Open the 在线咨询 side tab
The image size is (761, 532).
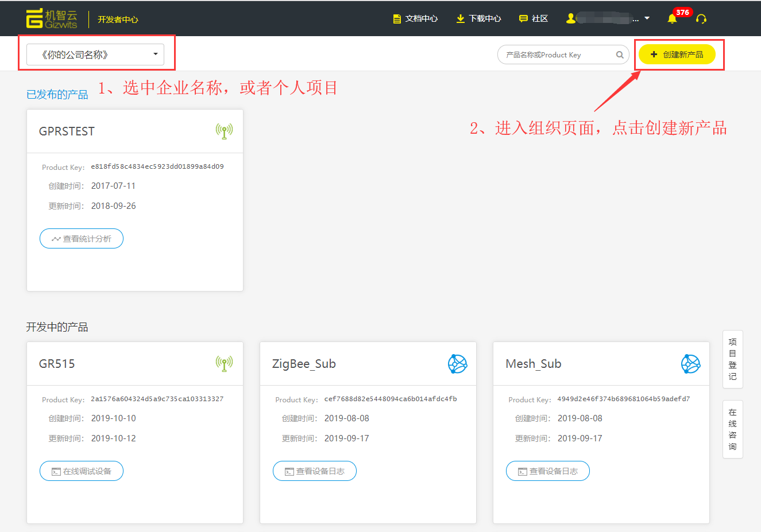[732, 429]
